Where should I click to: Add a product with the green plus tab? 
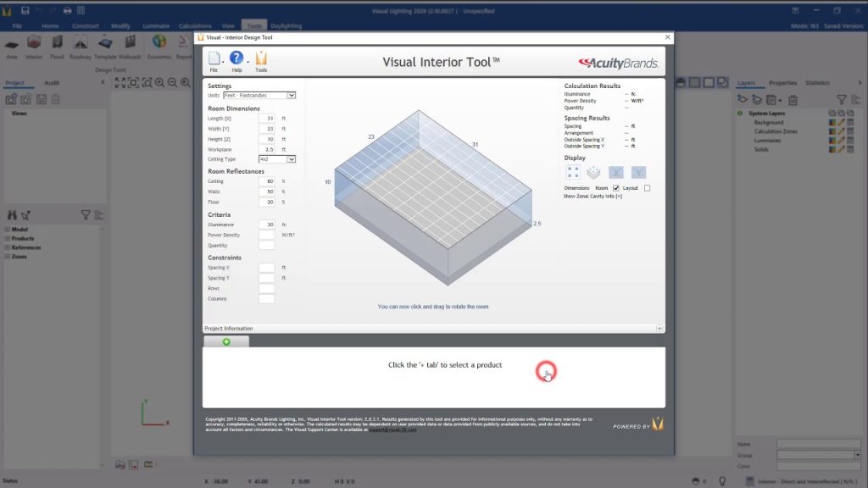(226, 342)
